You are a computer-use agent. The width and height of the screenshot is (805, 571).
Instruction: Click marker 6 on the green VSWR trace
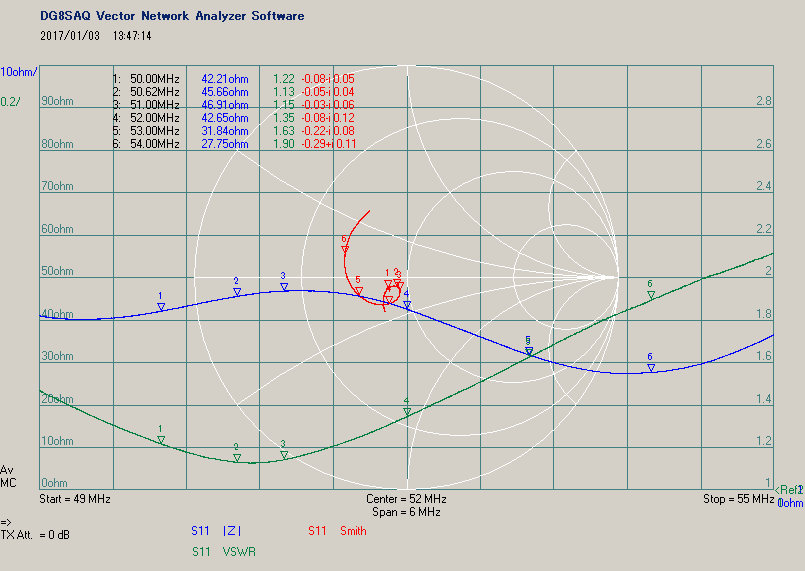pos(651,294)
